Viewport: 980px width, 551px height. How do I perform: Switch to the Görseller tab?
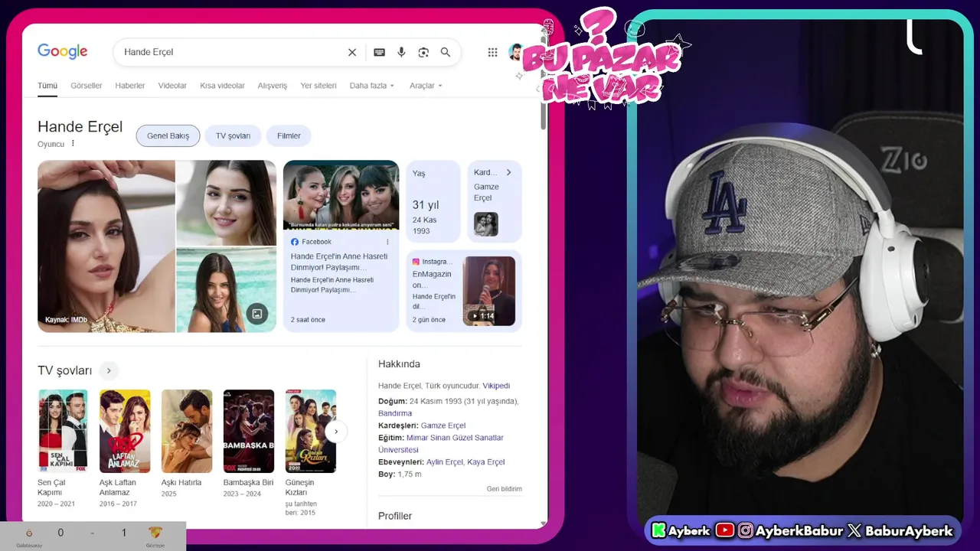pos(87,86)
